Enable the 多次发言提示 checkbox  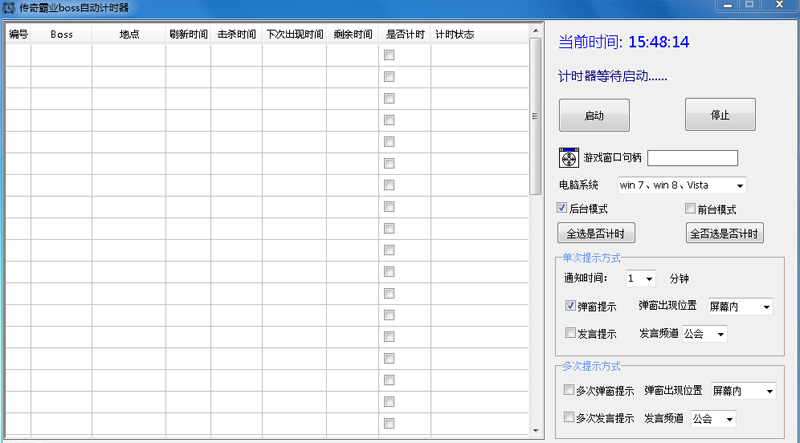(x=569, y=417)
